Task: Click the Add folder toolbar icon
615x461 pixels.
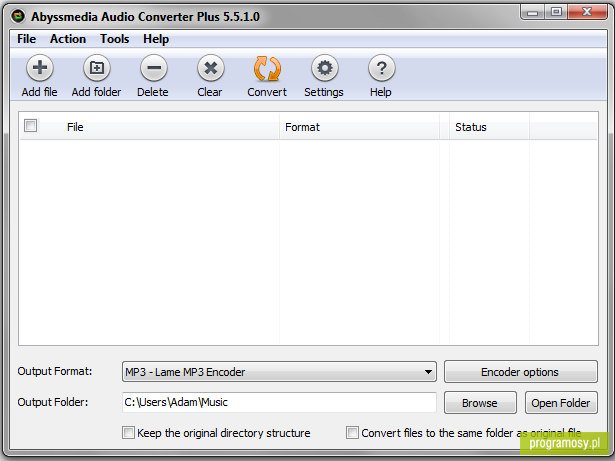Action: (96, 68)
